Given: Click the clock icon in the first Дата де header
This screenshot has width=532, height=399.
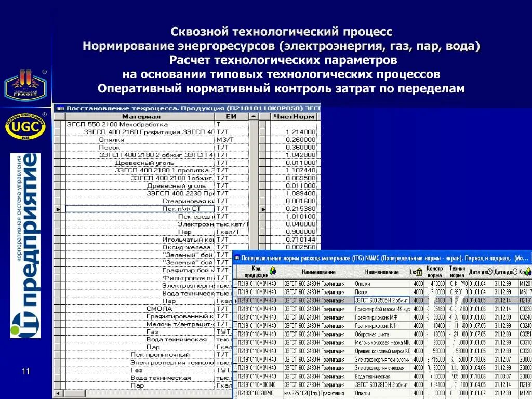Looking at the screenshot, I should (490, 271).
